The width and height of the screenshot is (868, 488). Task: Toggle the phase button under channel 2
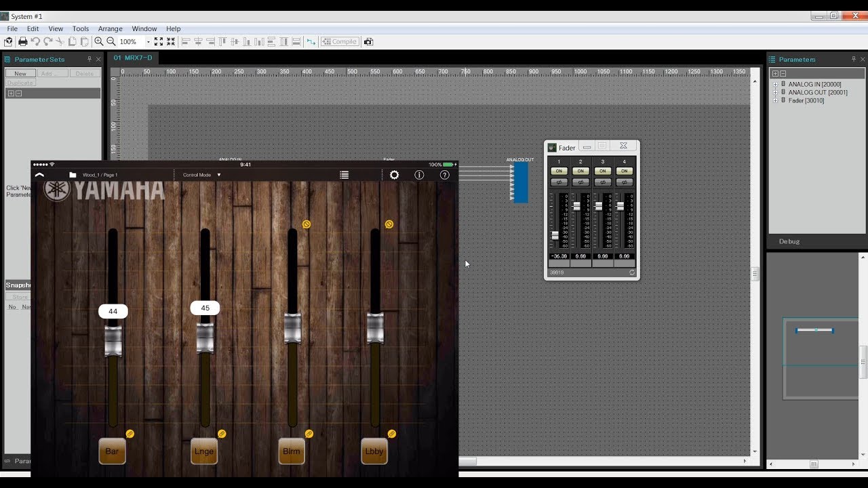580,182
